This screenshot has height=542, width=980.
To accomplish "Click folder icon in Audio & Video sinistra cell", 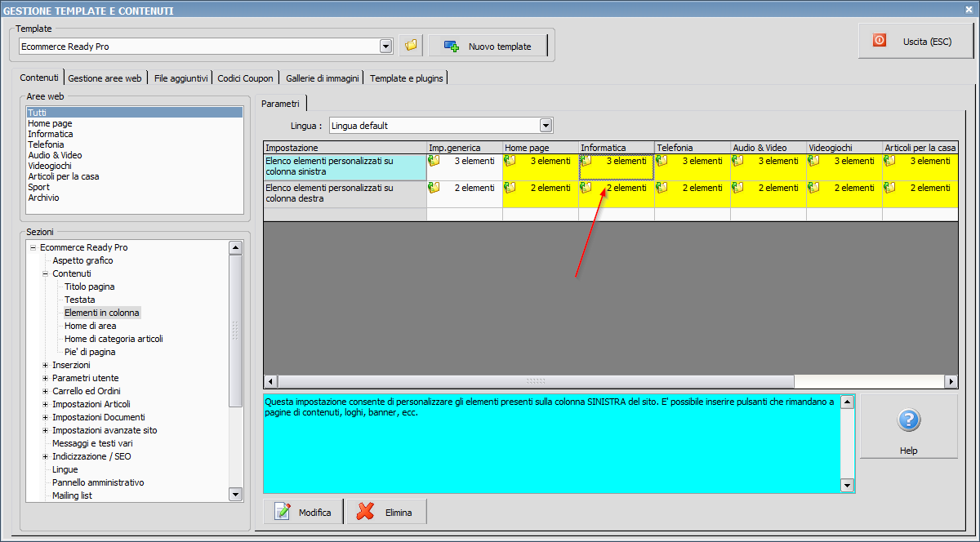I will pyautogui.click(x=737, y=161).
